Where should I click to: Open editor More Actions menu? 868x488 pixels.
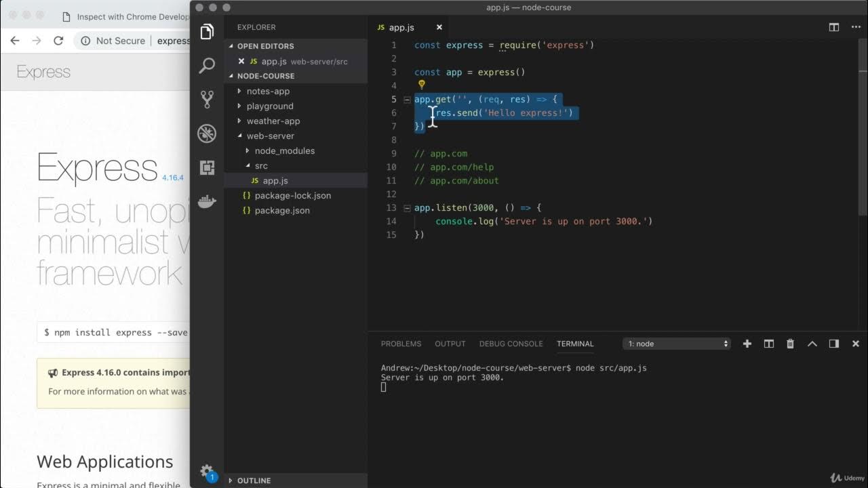(x=855, y=27)
